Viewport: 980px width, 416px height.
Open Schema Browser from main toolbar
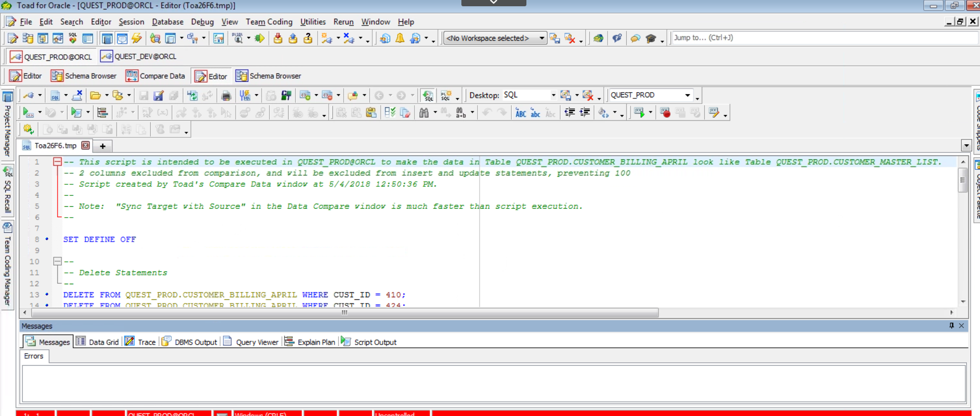tap(28, 39)
